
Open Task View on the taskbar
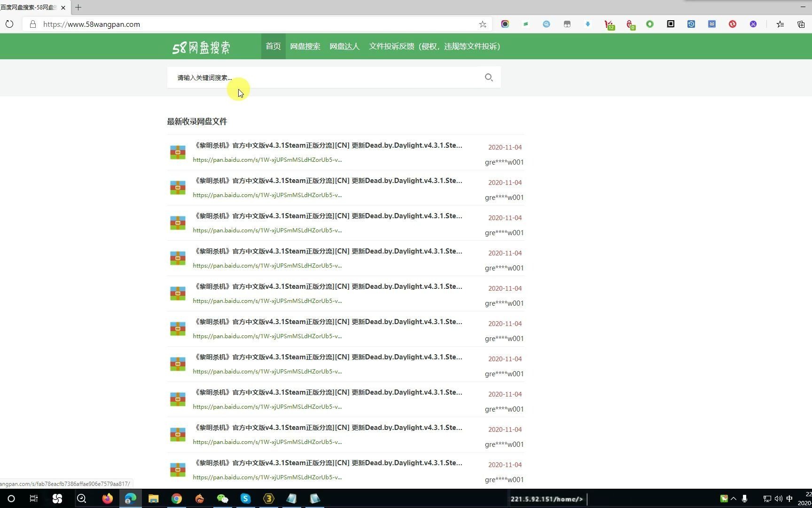[34, 499]
